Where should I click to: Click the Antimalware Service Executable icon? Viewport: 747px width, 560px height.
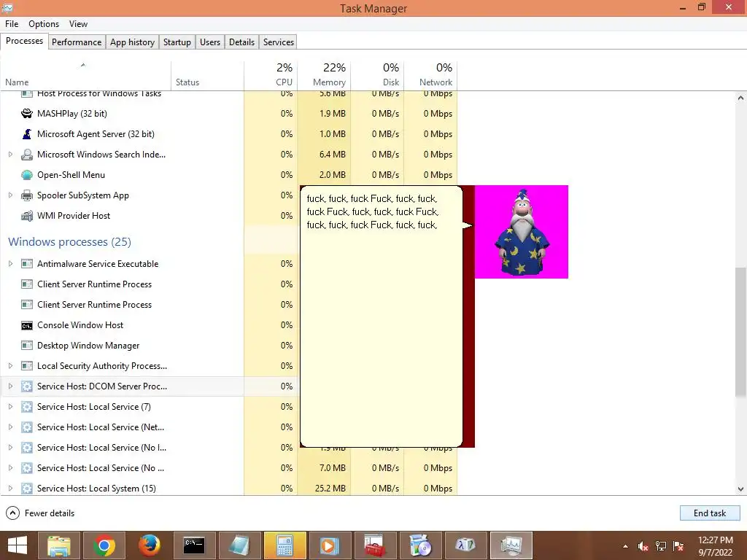pyautogui.click(x=27, y=264)
